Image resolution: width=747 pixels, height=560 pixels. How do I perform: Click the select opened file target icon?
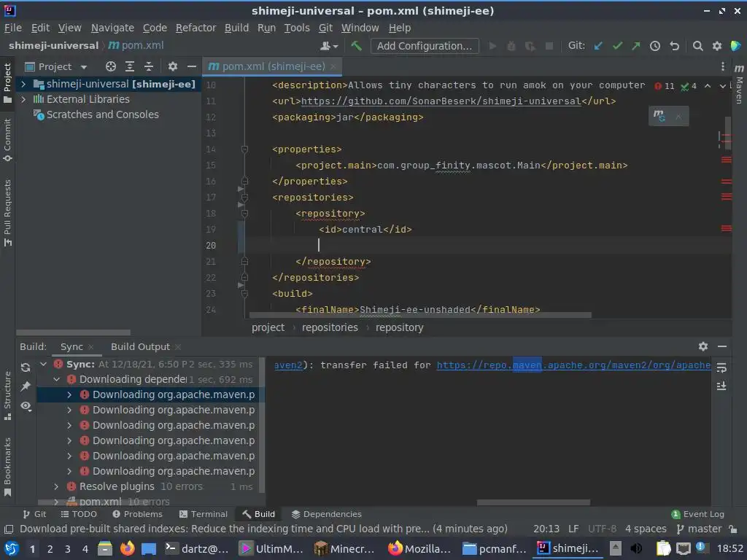pyautogui.click(x=111, y=66)
